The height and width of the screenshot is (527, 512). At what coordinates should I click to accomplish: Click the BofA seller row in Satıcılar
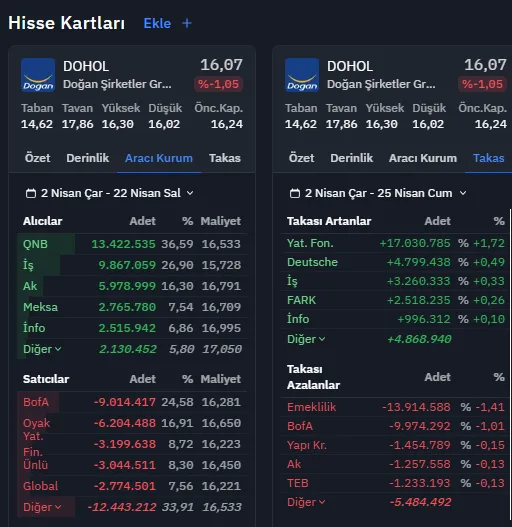pyautogui.click(x=132, y=402)
